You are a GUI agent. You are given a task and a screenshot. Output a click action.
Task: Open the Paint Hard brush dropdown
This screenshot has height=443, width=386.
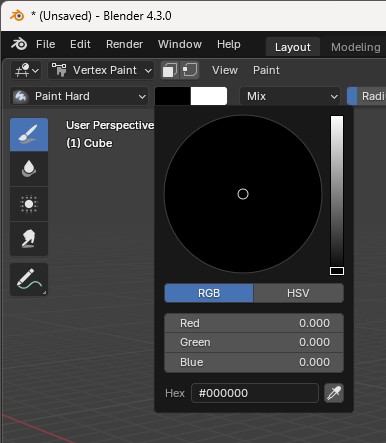[79, 97]
